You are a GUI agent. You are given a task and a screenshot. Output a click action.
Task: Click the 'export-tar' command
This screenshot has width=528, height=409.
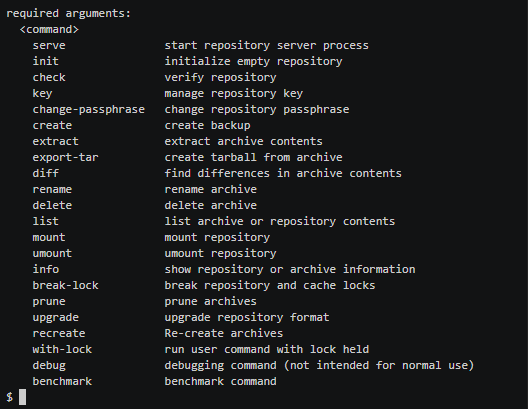(x=65, y=158)
